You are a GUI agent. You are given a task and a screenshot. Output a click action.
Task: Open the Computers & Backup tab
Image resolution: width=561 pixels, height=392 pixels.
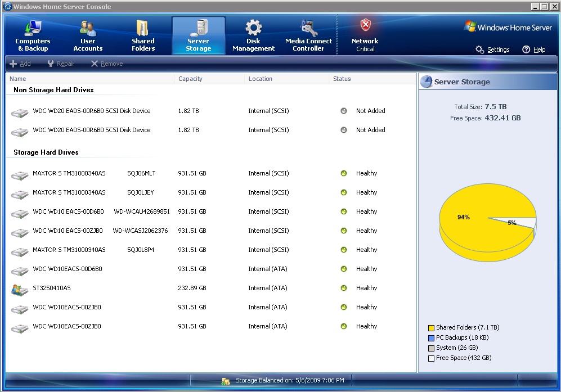point(33,36)
